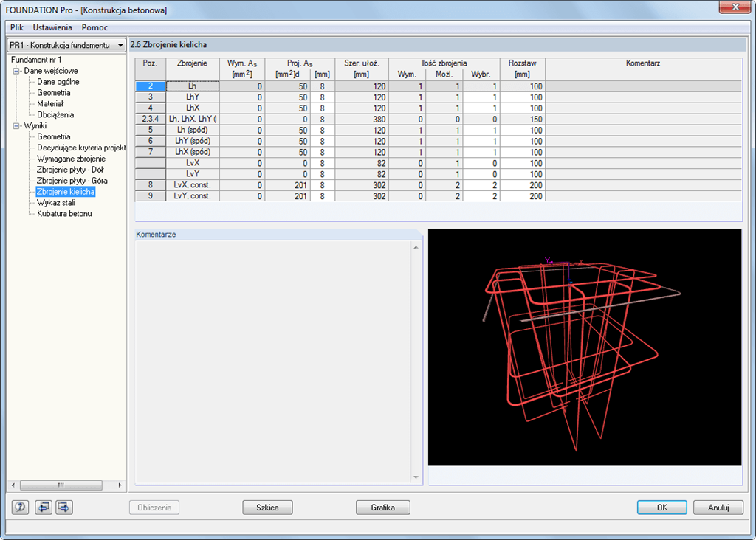
Task: Click the Poz. column header
Action: coord(151,69)
